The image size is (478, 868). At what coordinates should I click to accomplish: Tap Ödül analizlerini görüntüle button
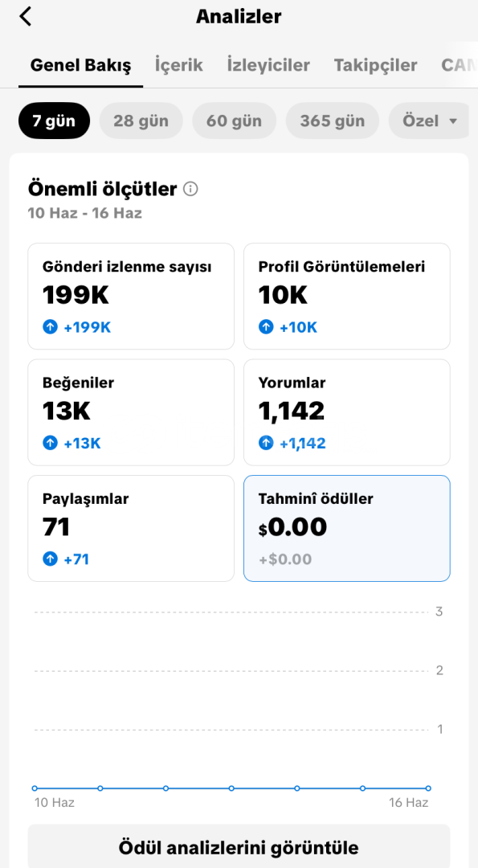pyautogui.click(x=239, y=846)
